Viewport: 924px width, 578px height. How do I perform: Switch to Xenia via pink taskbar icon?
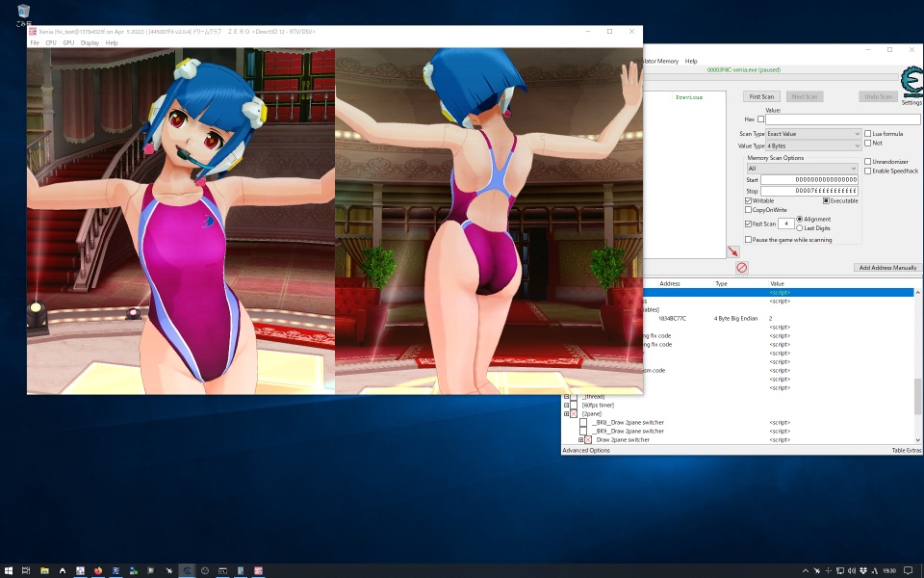(x=258, y=570)
